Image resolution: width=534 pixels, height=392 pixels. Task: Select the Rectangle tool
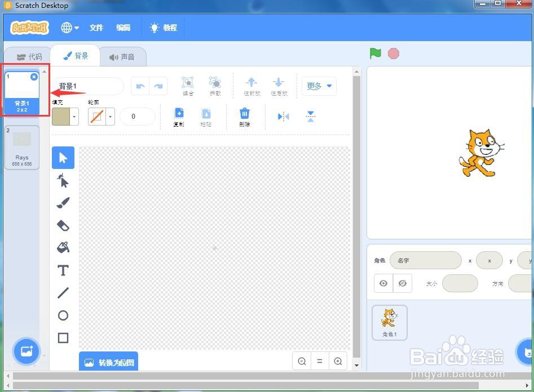pos(63,338)
